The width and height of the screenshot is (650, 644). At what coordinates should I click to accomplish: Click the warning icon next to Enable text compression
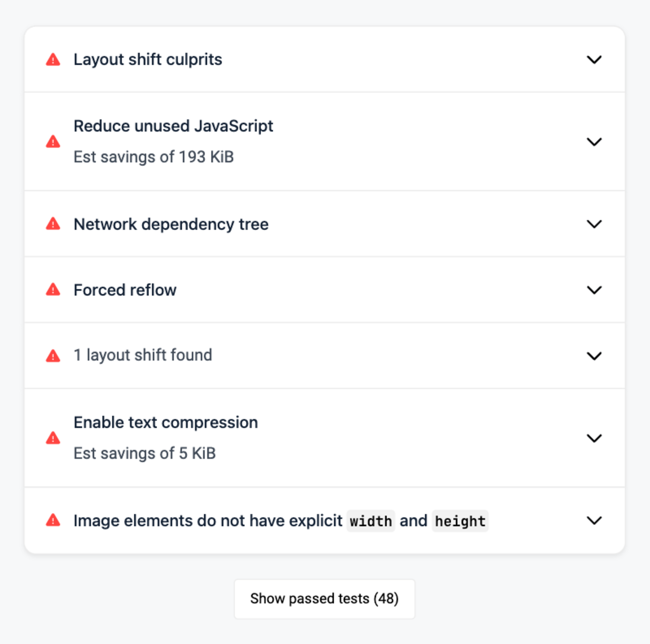pyautogui.click(x=53, y=438)
